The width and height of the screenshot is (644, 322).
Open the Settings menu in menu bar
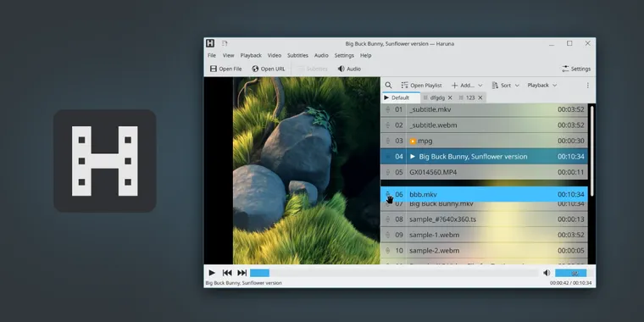(x=344, y=55)
